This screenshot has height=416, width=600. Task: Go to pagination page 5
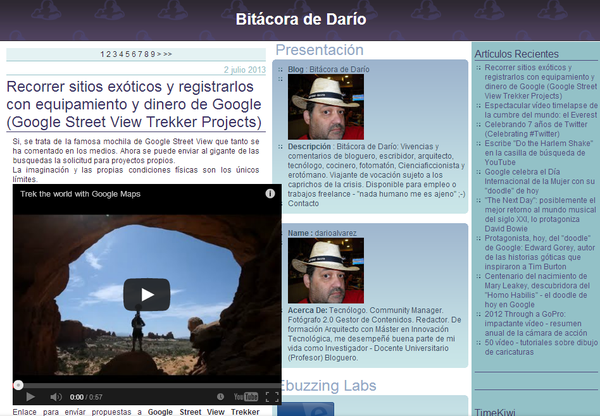[x=127, y=54]
